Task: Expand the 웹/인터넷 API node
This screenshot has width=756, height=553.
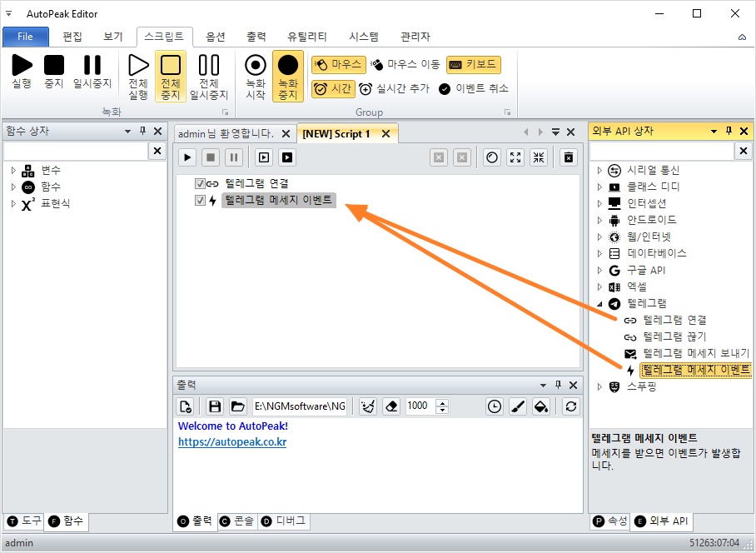Action: 599,237
